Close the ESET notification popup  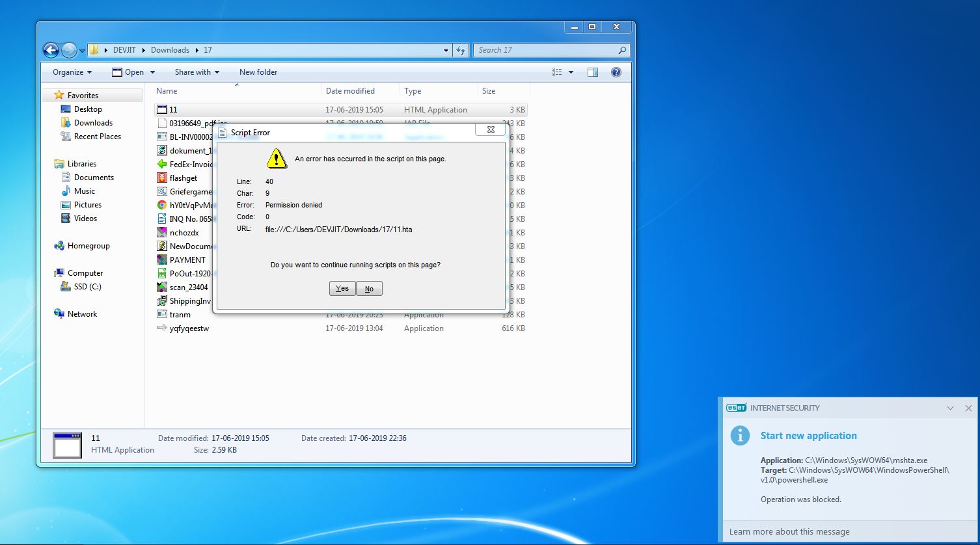point(968,408)
